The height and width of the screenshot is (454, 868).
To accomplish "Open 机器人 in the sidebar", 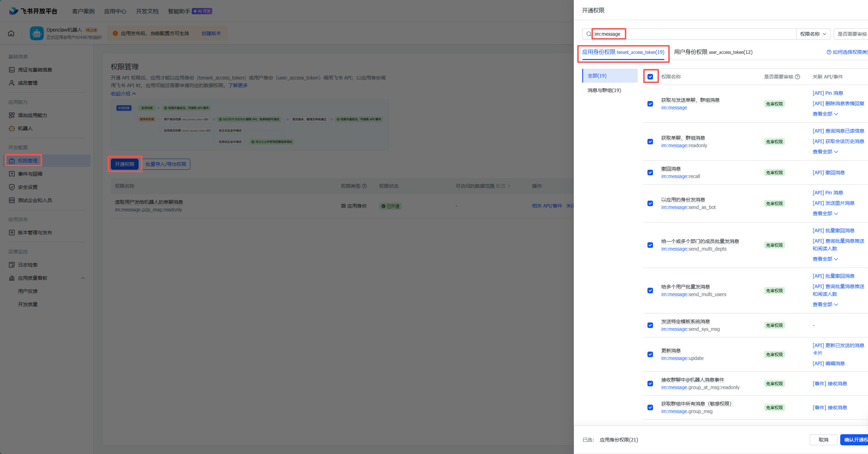I will coord(25,128).
